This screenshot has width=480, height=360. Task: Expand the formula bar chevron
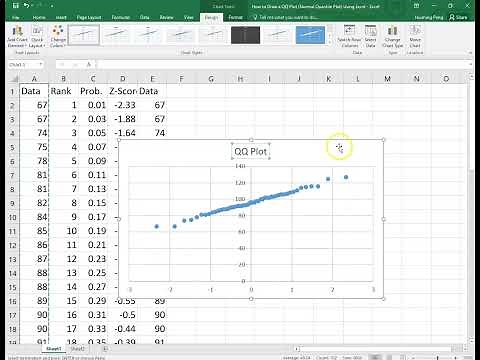(471, 64)
